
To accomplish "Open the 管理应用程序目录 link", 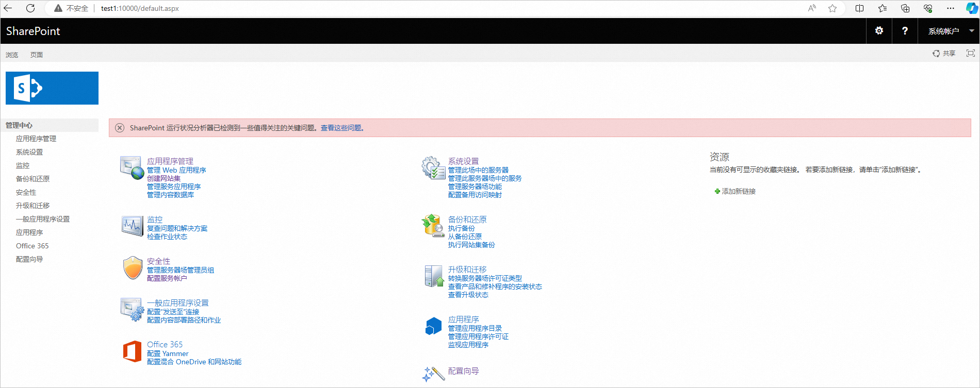I will 475,328.
